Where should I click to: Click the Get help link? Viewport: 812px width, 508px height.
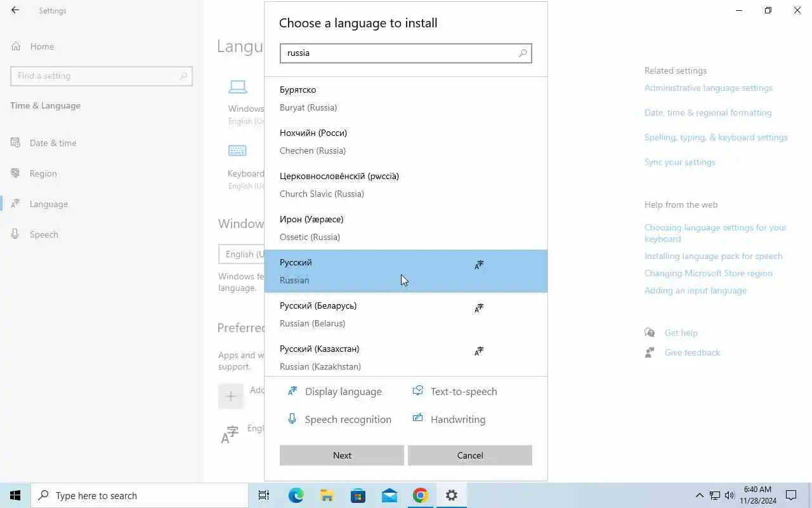pos(681,333)
